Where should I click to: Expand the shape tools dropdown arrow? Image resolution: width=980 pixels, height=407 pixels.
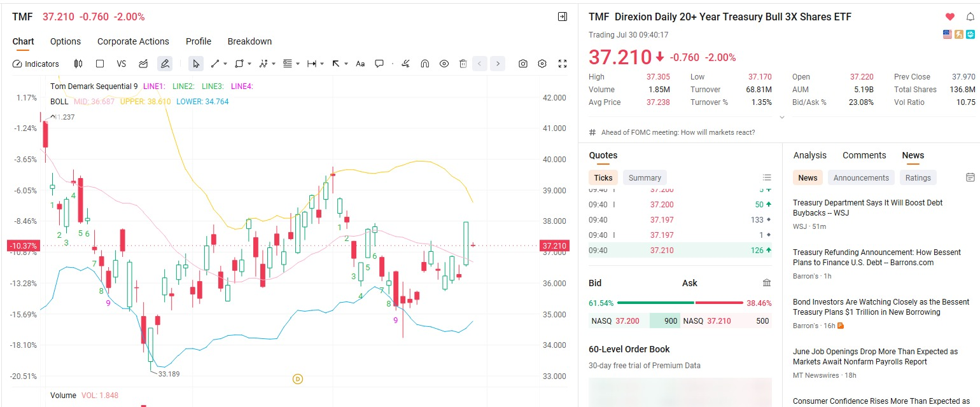click(x=249, y=64)
